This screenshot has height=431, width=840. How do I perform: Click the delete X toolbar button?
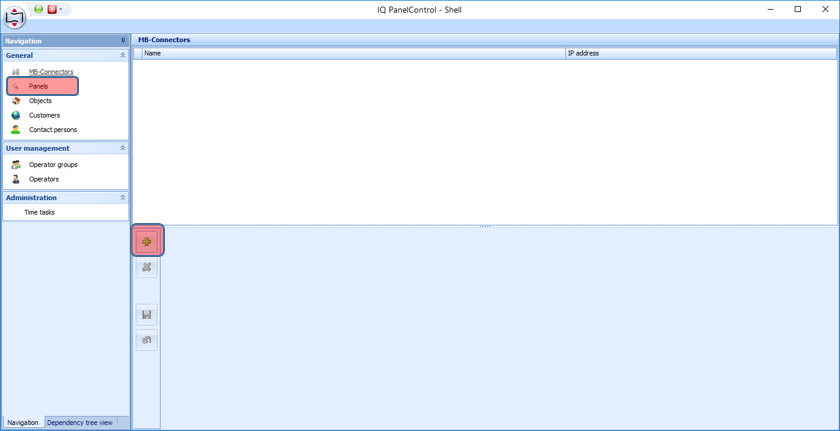click(x=147, y=267)
